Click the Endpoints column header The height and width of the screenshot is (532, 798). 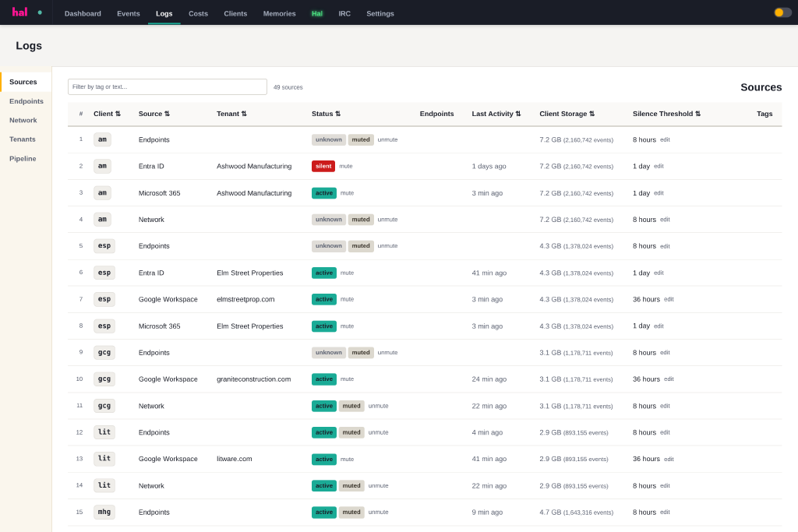436,114
